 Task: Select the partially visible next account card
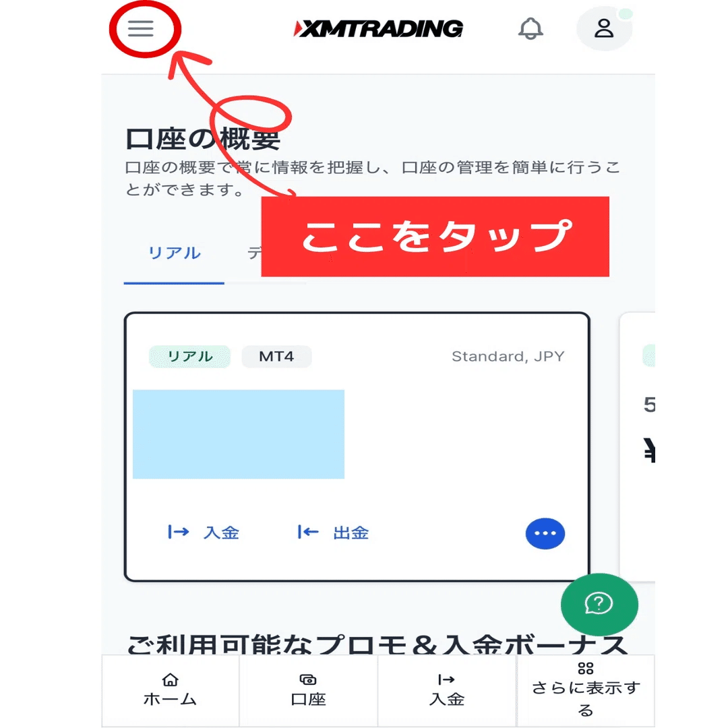click(x=638, y=447)
